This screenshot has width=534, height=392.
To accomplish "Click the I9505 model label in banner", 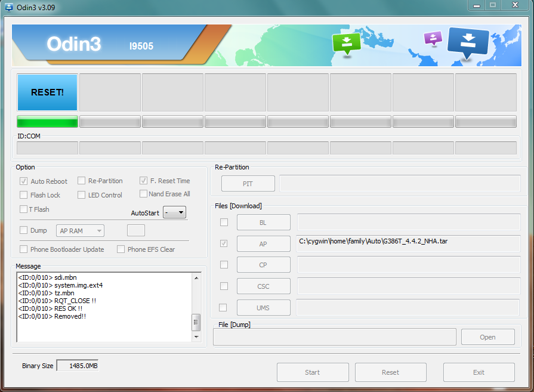I will click(141, 46).
